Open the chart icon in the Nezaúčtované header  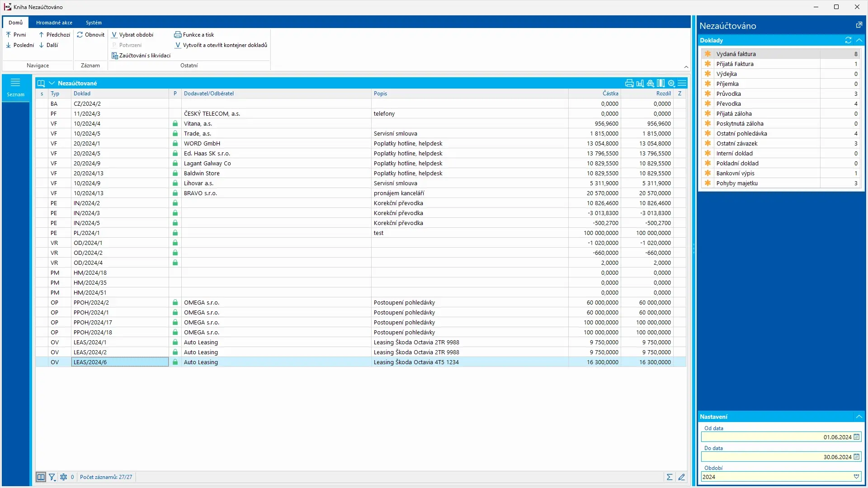(x=640, y=83)
